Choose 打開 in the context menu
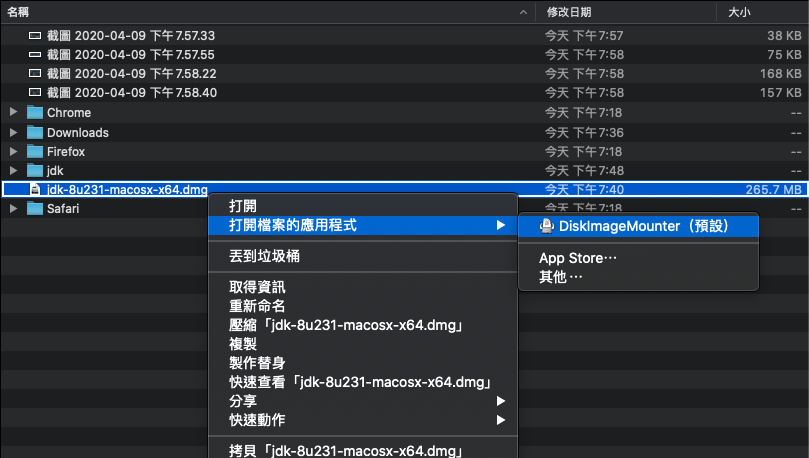 [x=363, y=206]
